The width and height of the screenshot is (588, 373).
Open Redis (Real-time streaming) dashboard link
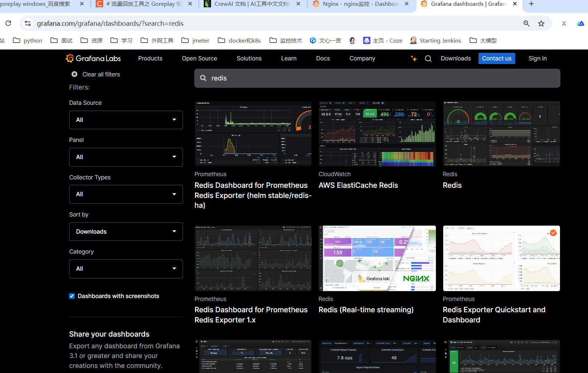click(x=366, y=310)
